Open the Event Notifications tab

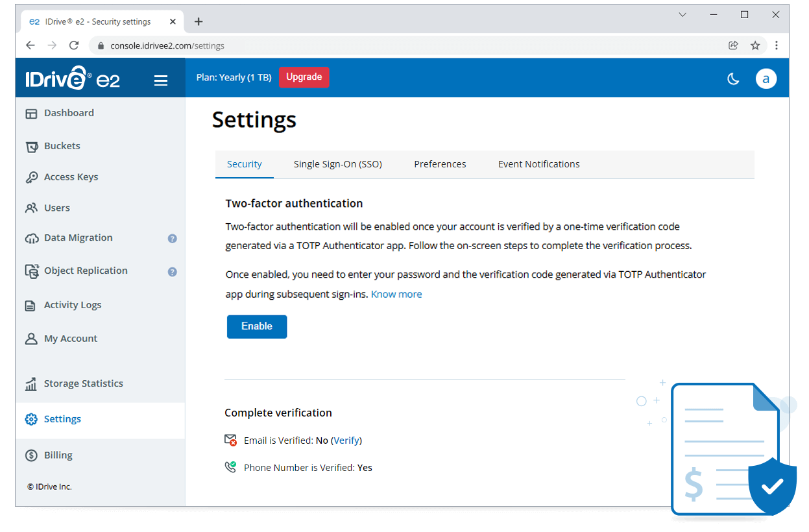pyautogui.click(x=538, y=164)
